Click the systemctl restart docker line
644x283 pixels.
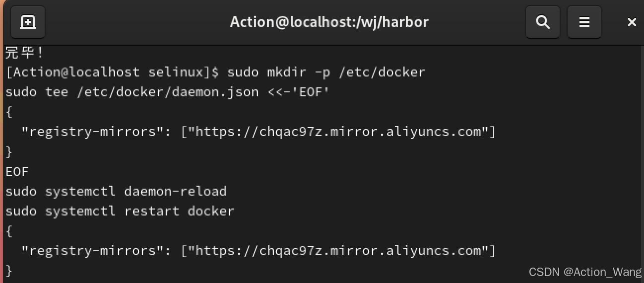click(120, 211)
